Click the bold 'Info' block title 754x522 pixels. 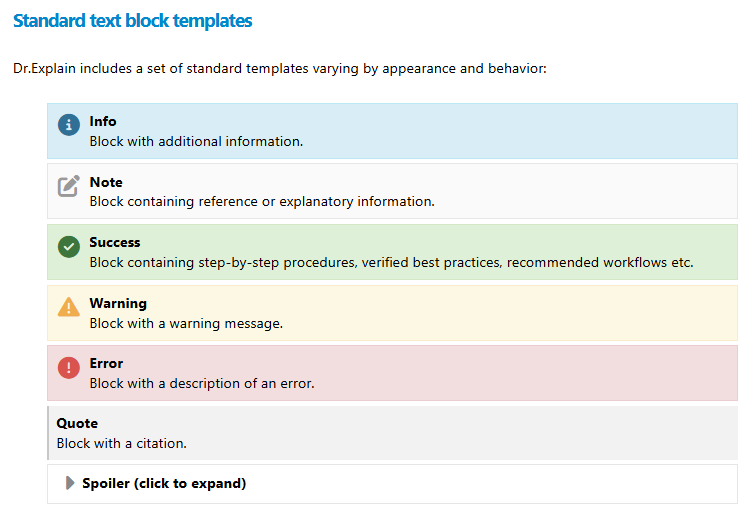click(103, 121)
